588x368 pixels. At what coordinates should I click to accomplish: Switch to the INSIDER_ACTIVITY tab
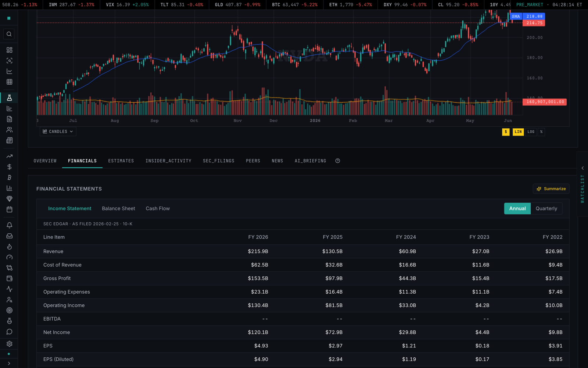pyautogui.click(x=168, y=161)
